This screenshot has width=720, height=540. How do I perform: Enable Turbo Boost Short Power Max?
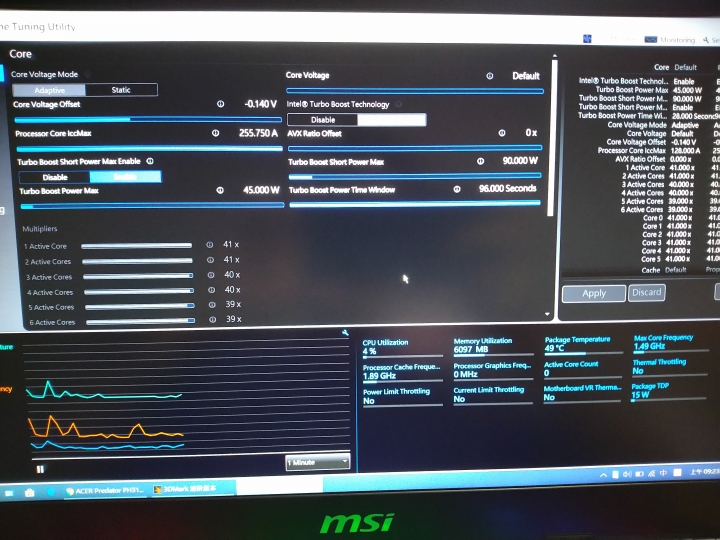click(125, 177)
